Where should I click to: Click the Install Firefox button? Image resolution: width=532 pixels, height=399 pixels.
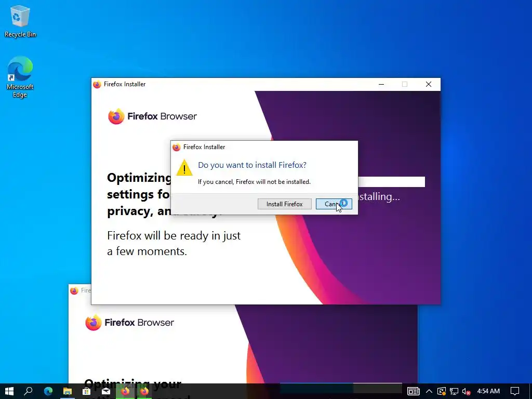284,204
